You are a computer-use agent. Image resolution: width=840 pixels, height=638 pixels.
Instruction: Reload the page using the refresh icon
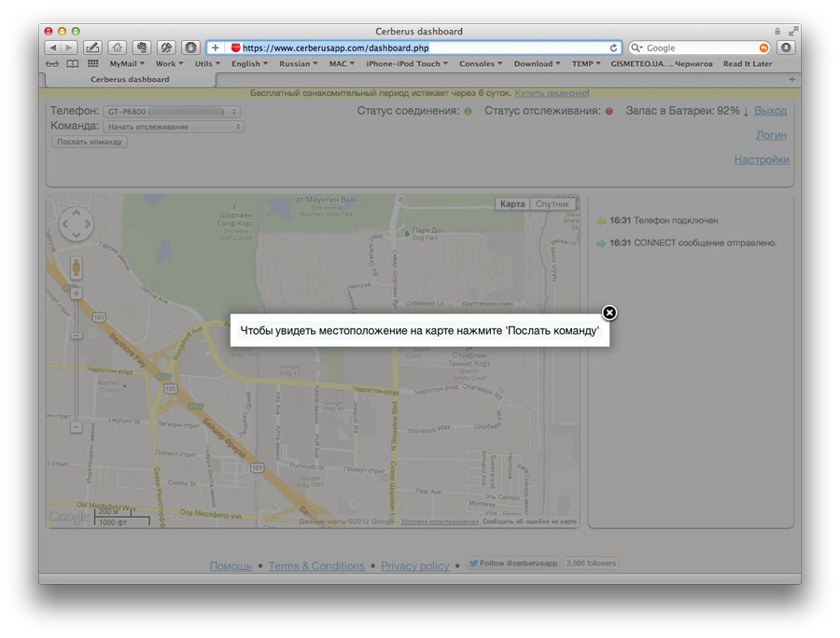pyautogui.click(x=613, y=48)
